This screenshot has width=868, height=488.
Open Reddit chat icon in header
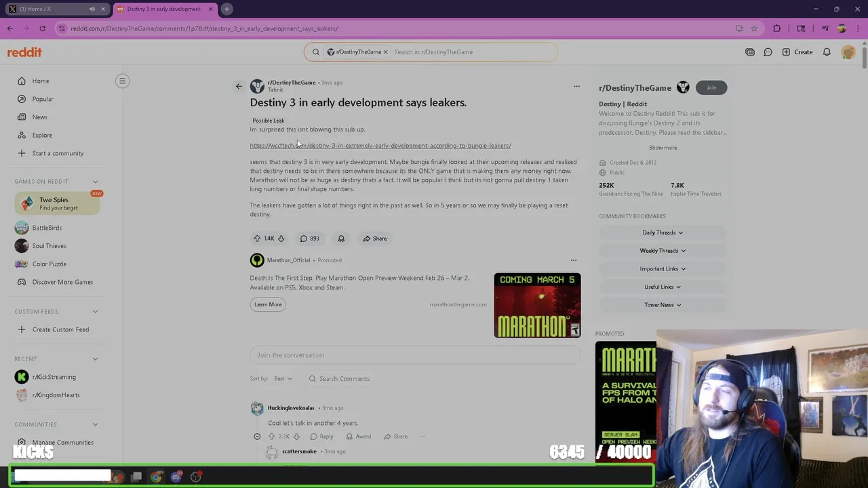[768, 52]
